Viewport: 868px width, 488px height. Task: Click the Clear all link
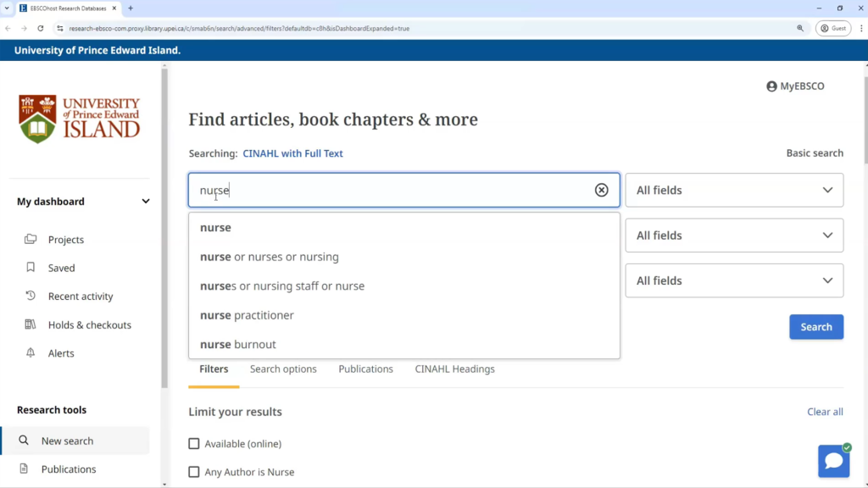tap(825, 412)
